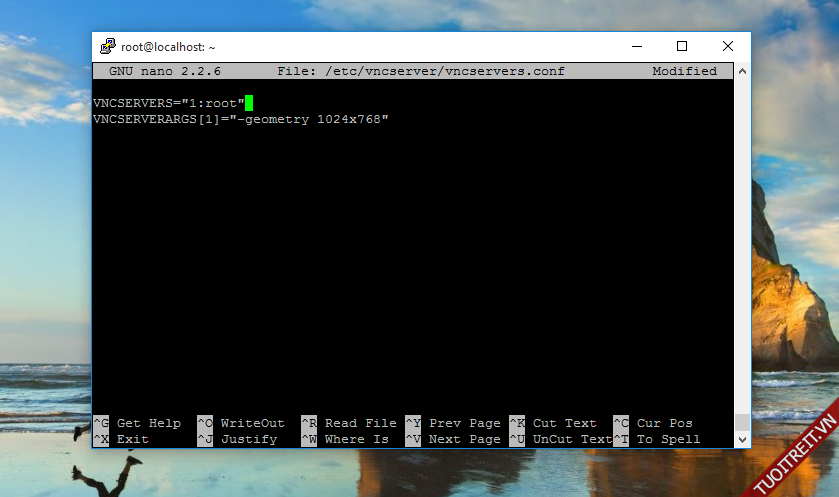The image size is (839, 497).
Task: Place cursor on the VNCSERVERARGS geometry line
Action: [x=240, y=119]
